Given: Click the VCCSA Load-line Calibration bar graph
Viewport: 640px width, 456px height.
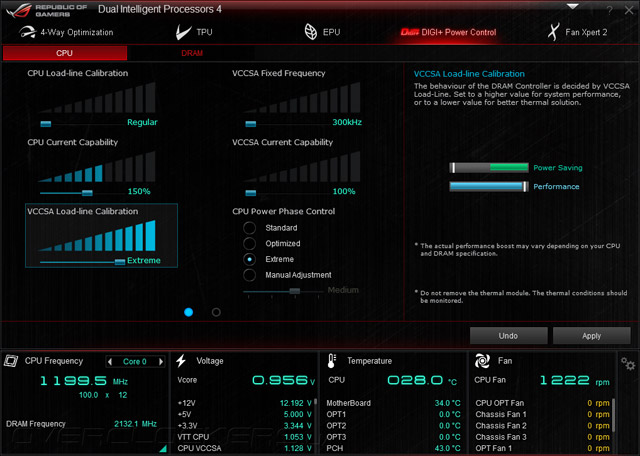Looking at the screenshot, I should click(97, 236).
